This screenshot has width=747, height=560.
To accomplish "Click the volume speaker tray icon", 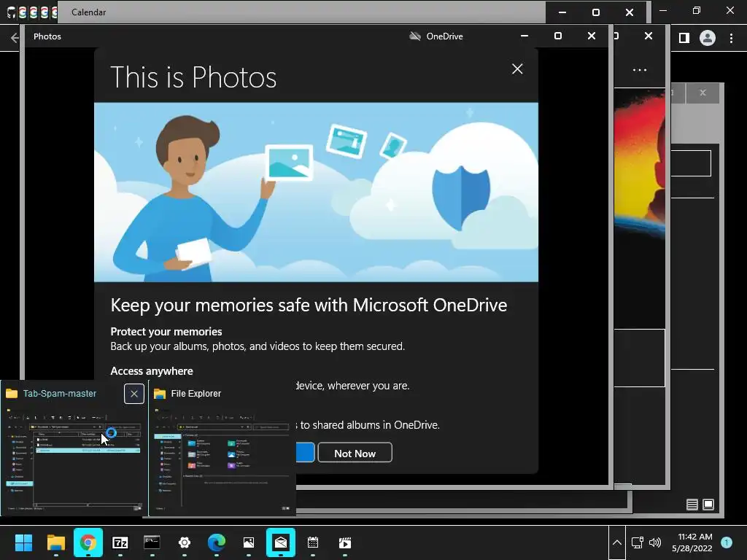I will coord(656,542).
